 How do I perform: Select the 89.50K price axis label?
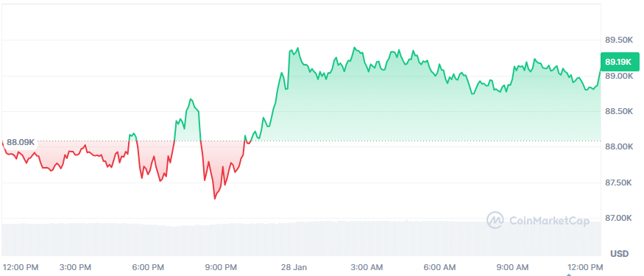pyautogui.click(x=619, y=40)
